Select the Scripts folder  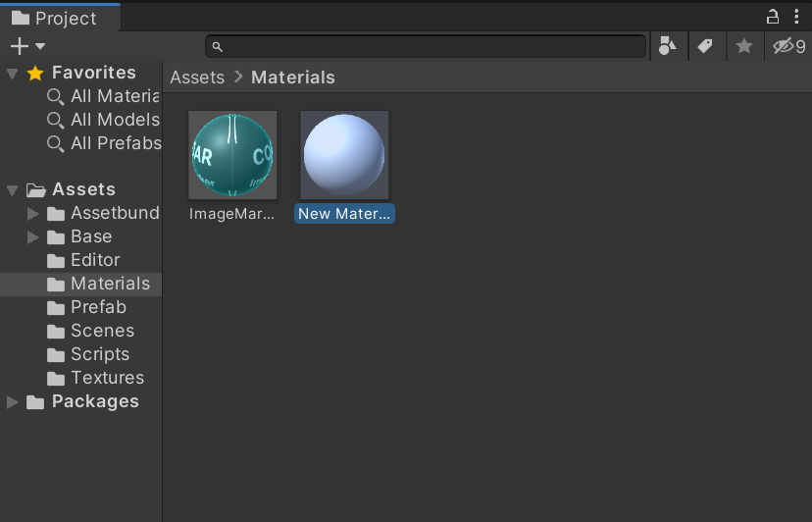coord(100,354)
